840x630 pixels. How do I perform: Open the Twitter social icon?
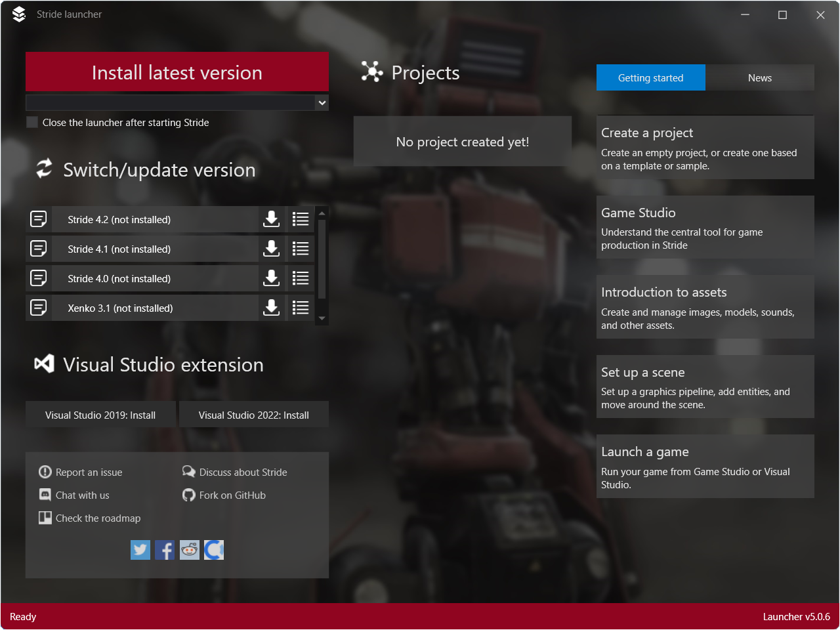(140, 550)
